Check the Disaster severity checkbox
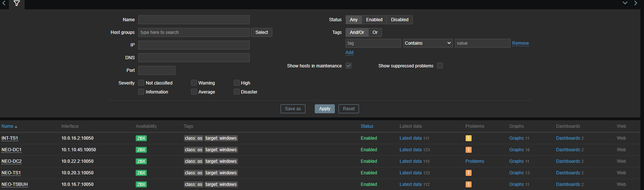The width and height of the screenshot is (644, 190). pyautogui.click(x=237, y=92)
